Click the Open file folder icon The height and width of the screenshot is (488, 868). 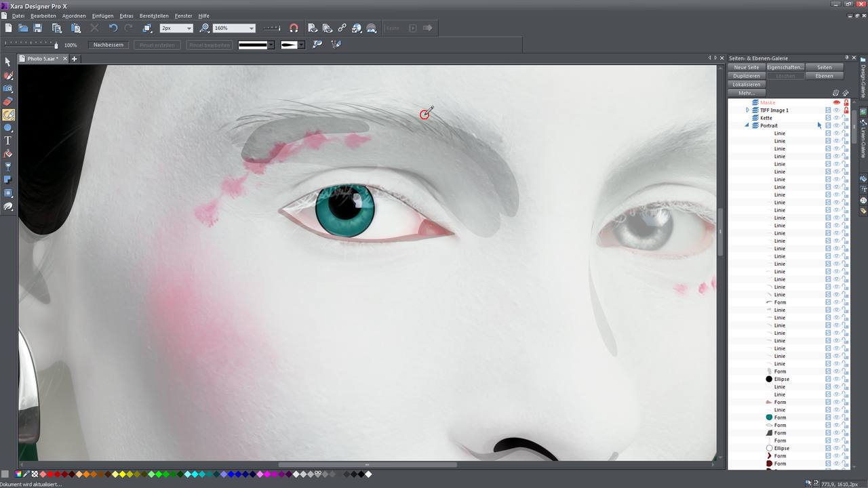23,28
